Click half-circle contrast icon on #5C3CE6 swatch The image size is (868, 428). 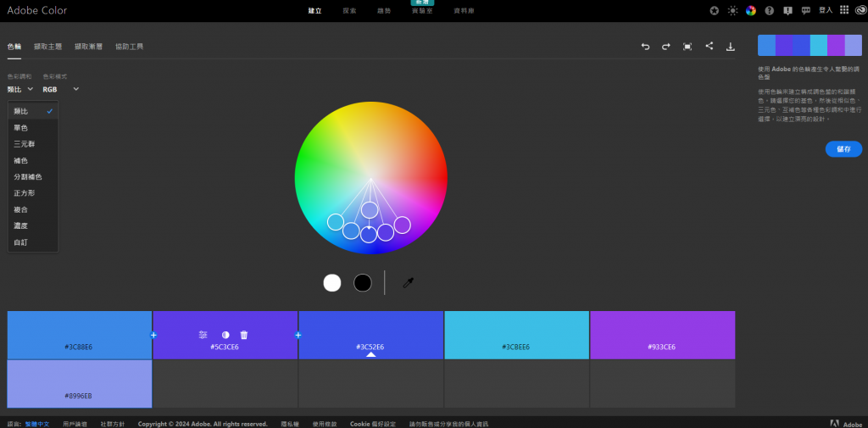click(225, 335)
